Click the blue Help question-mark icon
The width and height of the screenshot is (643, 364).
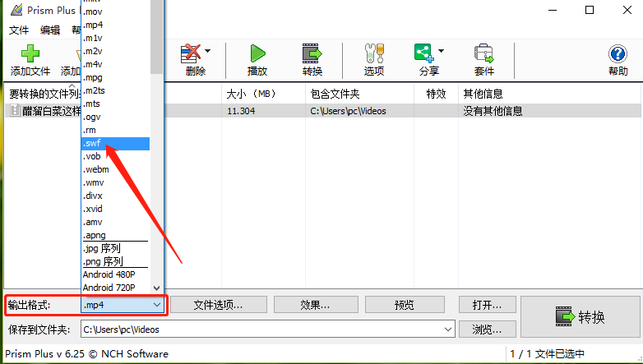(618, 53)
